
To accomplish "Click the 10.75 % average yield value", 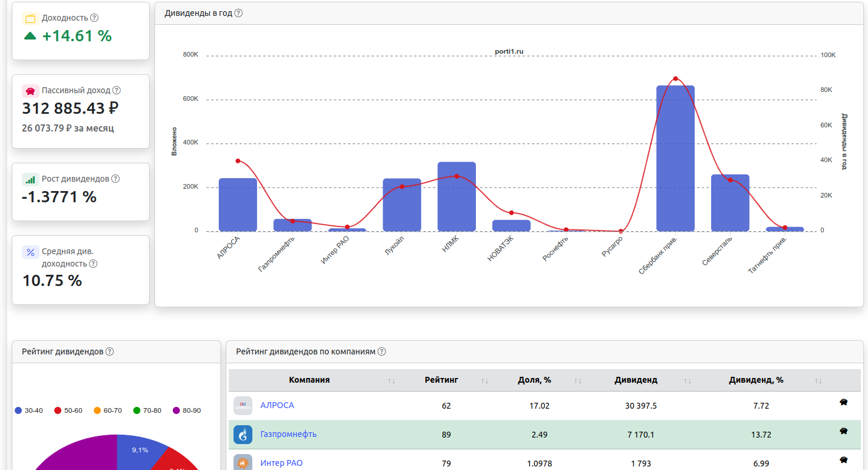I will point(52,281).
